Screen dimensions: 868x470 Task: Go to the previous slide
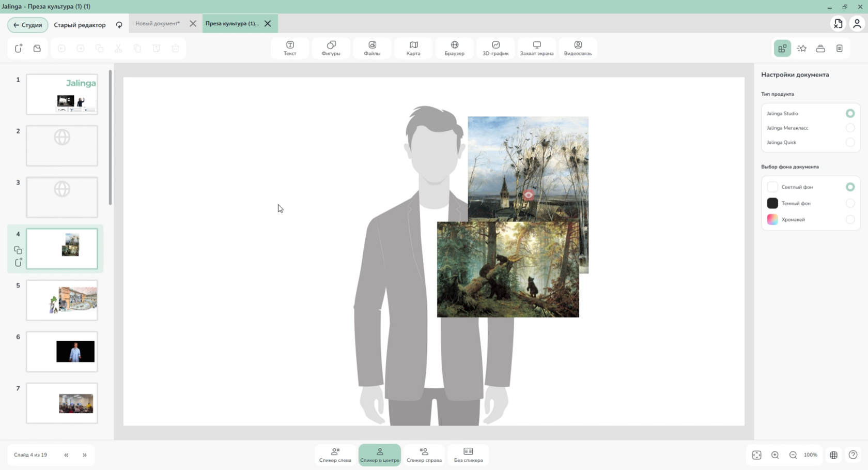pyautogui.click(x=66, y=455)
